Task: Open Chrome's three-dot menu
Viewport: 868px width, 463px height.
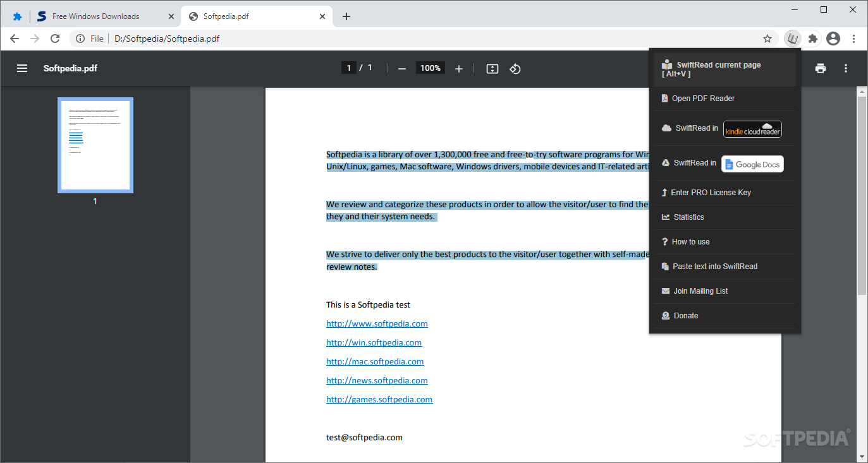Action: click(x=853, y=39)
